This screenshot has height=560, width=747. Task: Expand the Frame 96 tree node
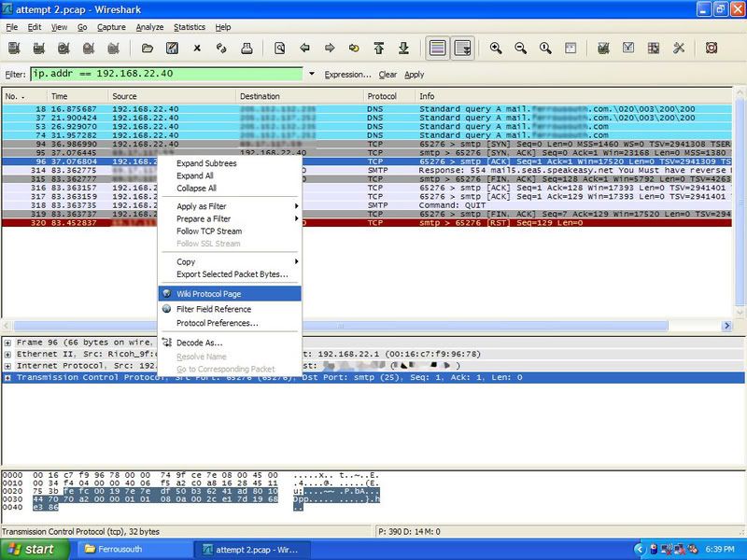coord(8,343)
